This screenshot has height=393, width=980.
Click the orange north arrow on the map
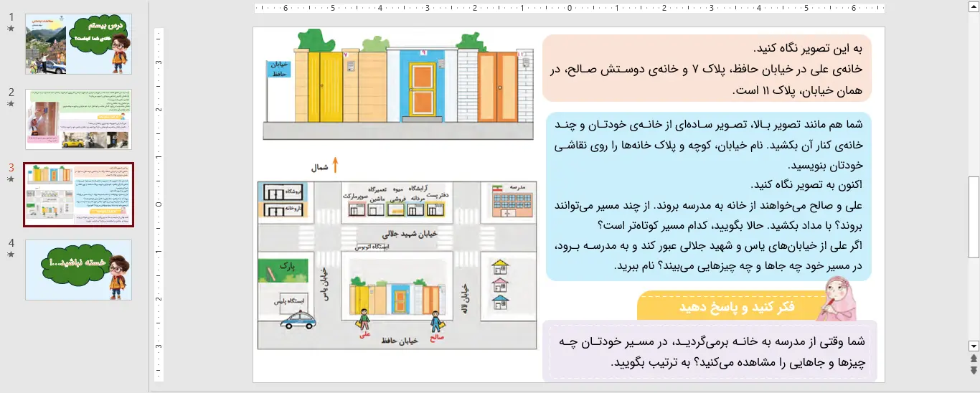click(x=334, y=166)
